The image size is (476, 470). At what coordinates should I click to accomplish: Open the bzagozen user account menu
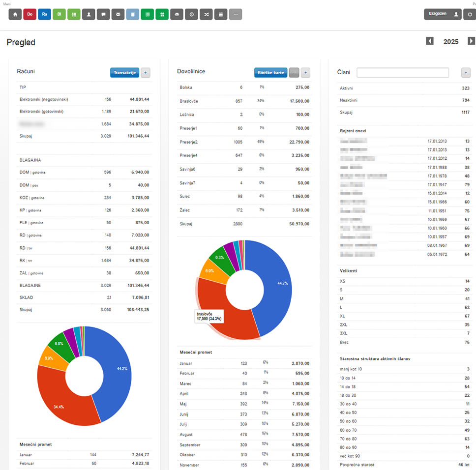442,14
